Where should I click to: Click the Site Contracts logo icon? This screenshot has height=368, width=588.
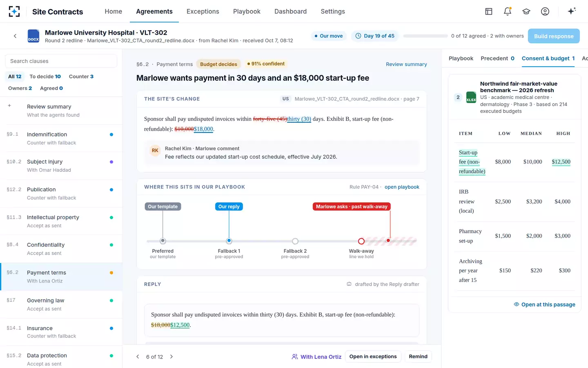(14, 11)
